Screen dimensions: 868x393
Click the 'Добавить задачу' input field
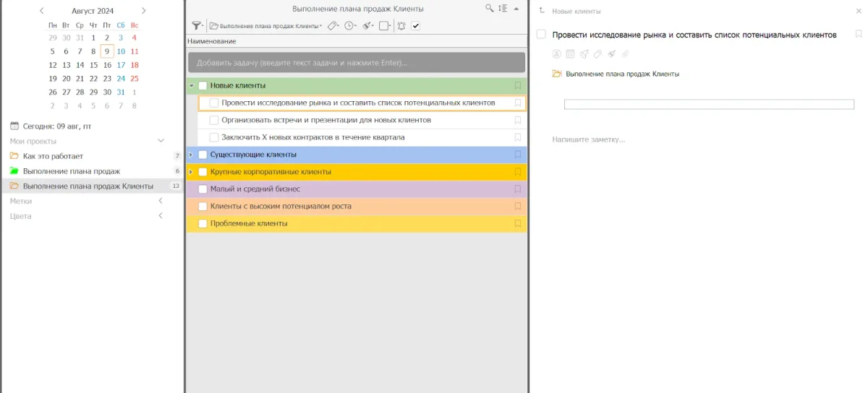point(356,63)
